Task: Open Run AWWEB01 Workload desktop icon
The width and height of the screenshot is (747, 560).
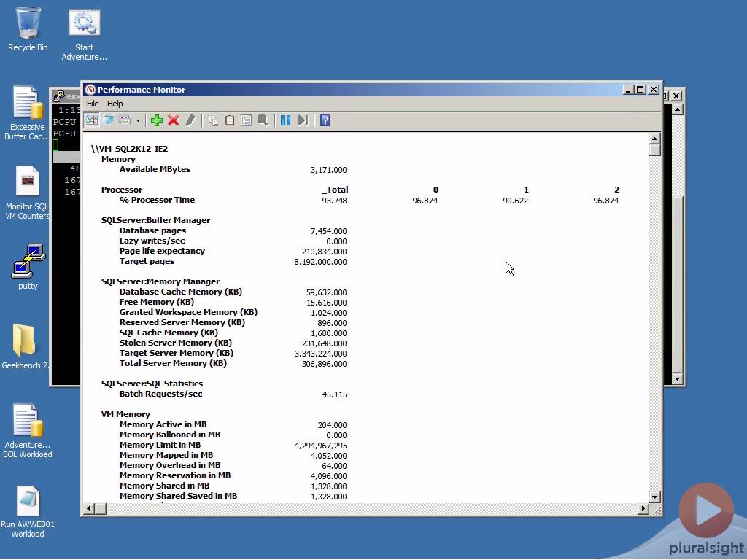Action: pyautogui.click(x=28, y=511)
